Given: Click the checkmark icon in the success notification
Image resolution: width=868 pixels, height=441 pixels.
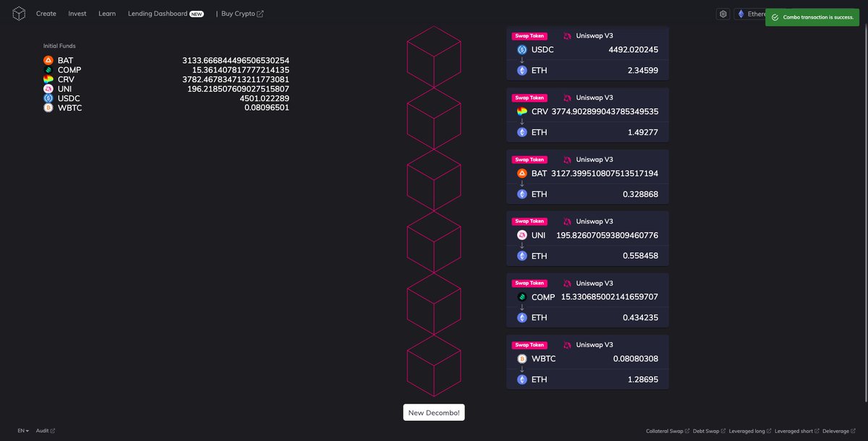Looking at the screenshot, I should [775, 17].
